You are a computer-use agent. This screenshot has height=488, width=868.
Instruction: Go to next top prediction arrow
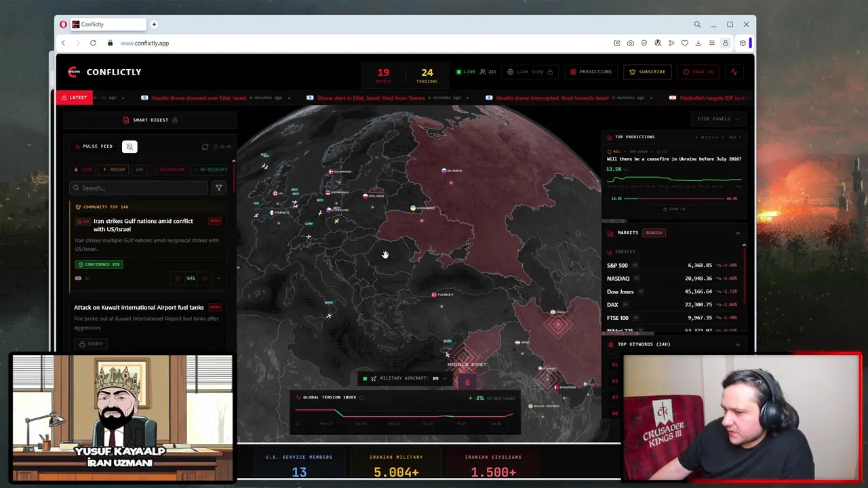tap(722, 138)
